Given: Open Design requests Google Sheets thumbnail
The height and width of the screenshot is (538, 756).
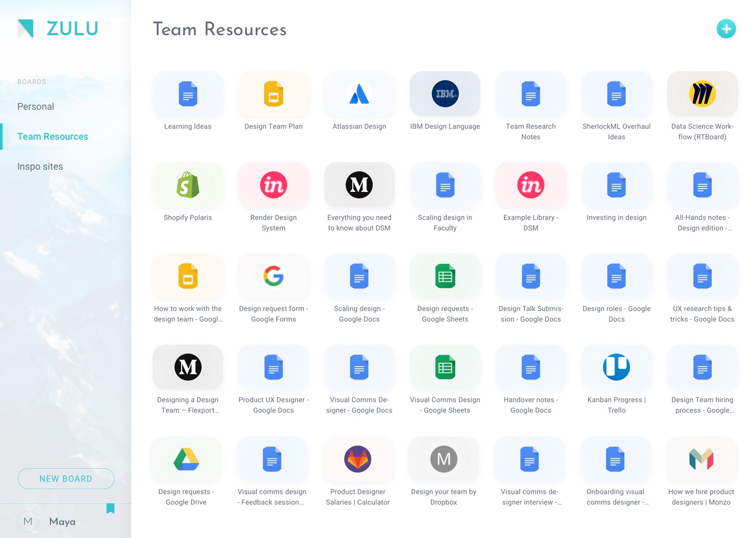Looking at the screenshot, I should [x=445, y=276].
